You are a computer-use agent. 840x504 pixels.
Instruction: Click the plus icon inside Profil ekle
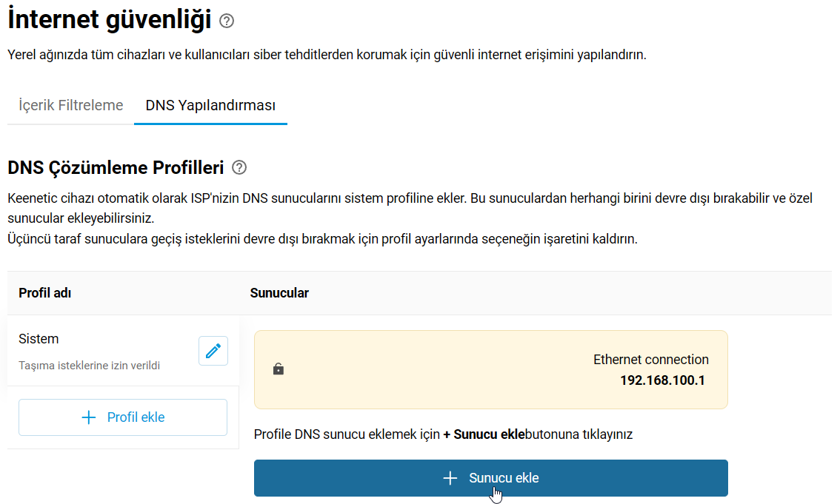pyautogui.click(x=88, y=417)
